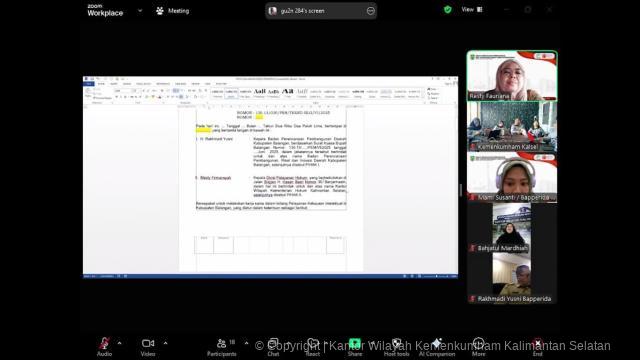
Task: Select the Kemenkumham Kalsel video tile
Action: (512, 127)
